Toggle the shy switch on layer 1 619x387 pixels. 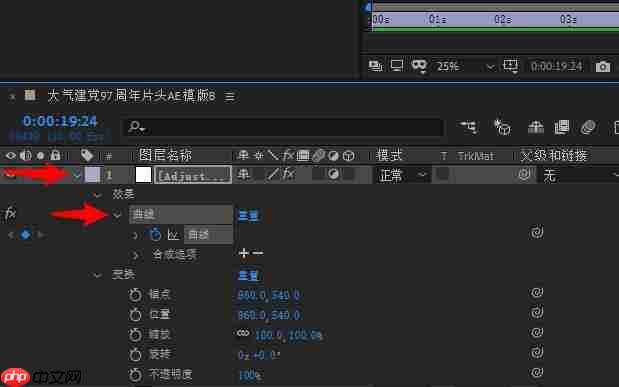(243, 174)
